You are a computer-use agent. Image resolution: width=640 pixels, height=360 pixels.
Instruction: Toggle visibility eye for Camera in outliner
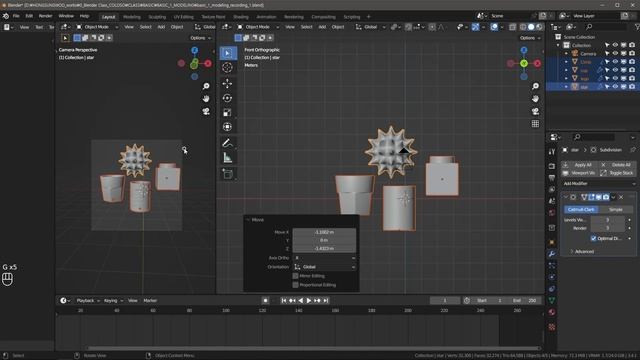[615, 53]
